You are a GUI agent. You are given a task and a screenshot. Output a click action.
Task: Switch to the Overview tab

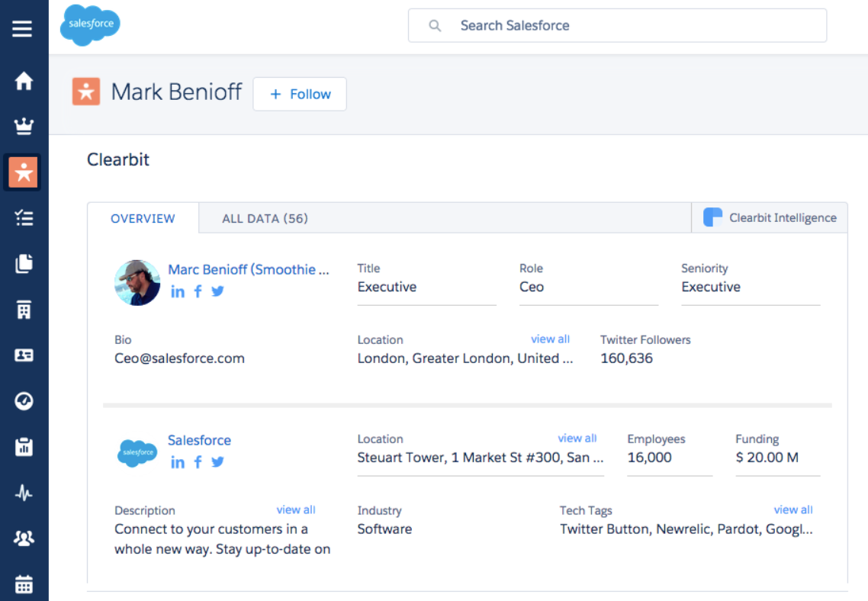coord(143,219)
